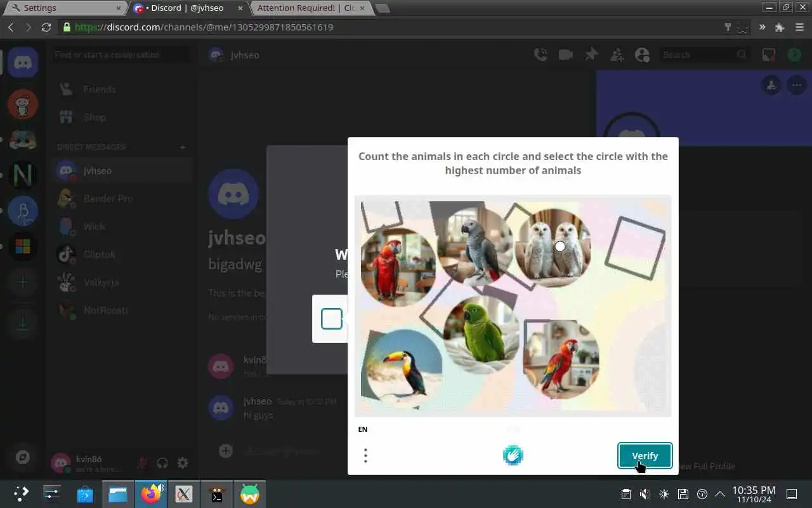
Task: Check the captcha checkbox behind the challenge
Action: pyautogui.click(x=331, y=319)
